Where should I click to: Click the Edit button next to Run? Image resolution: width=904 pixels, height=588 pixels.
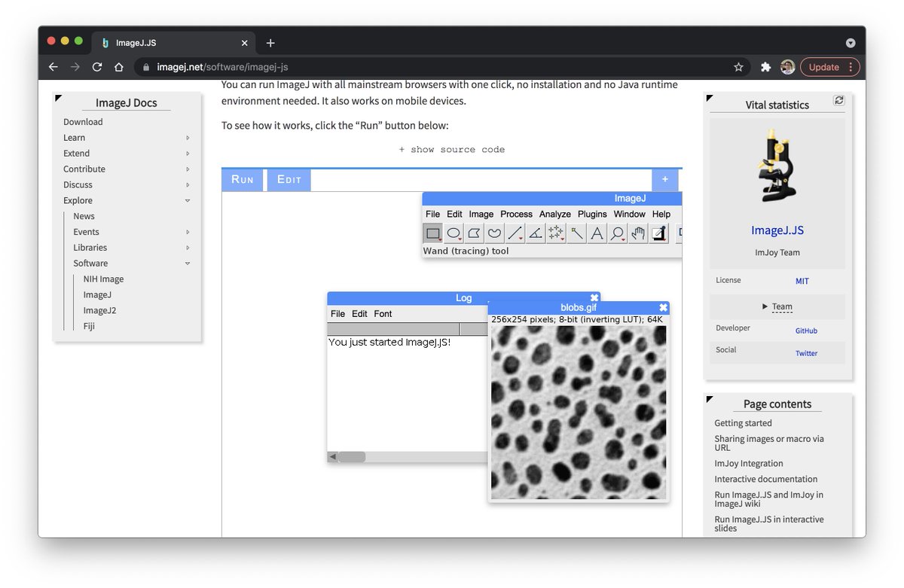tap(289, 179)
